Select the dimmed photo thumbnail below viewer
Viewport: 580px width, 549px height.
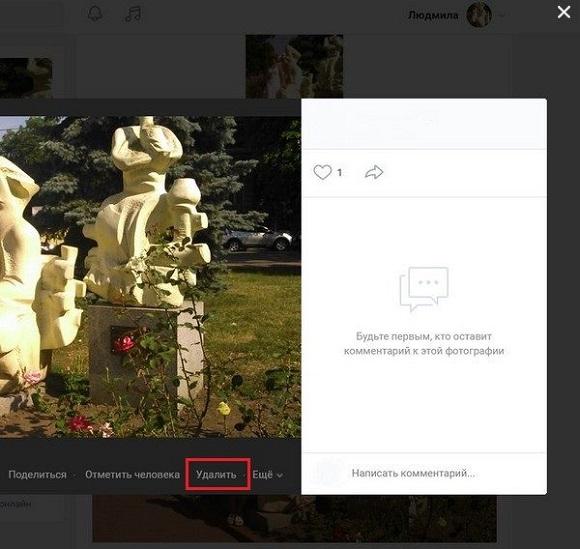294,518
